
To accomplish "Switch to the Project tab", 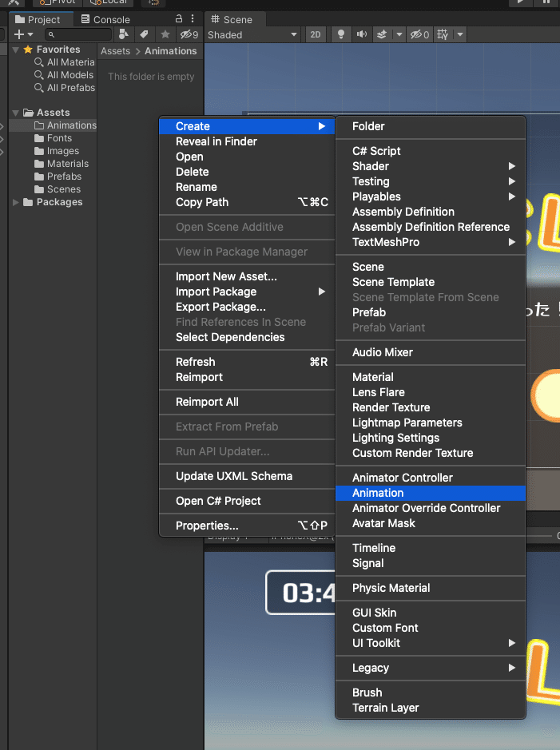I will click(x=38, y=20).
